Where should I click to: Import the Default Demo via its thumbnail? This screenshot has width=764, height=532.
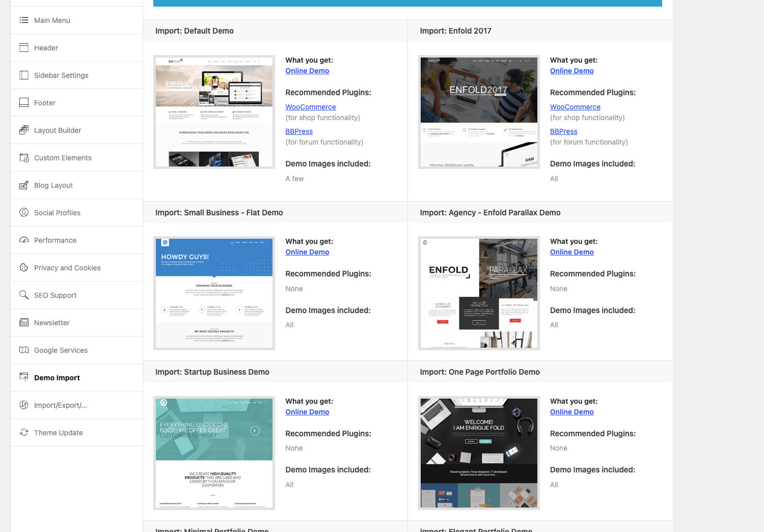pos(214,112)
